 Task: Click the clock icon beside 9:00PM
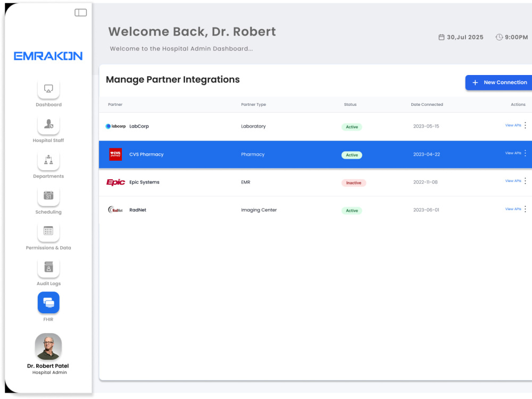pyautogui.click(x=499, y=37)
